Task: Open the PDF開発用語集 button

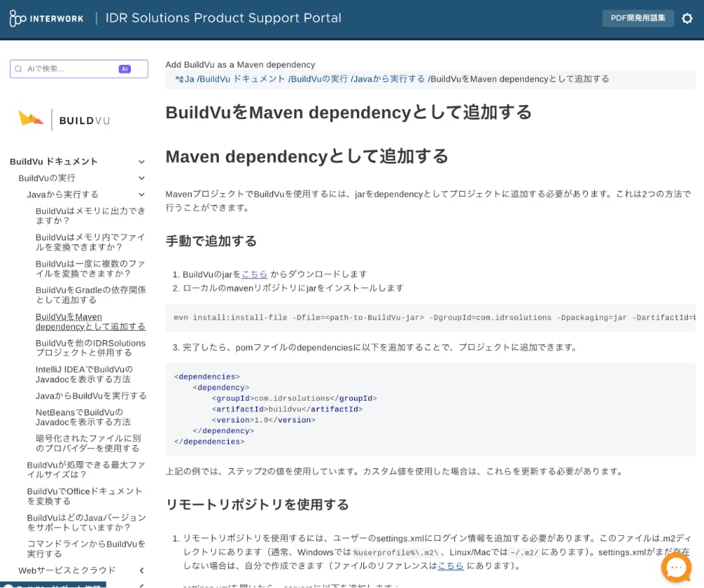Action: tap(638, 18)
